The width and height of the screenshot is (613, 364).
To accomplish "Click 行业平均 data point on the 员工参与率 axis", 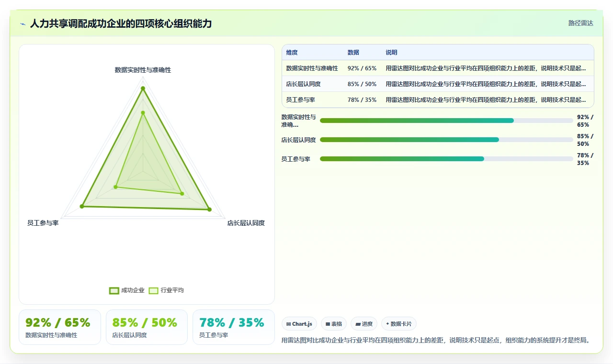I will (x=115, y=187).
